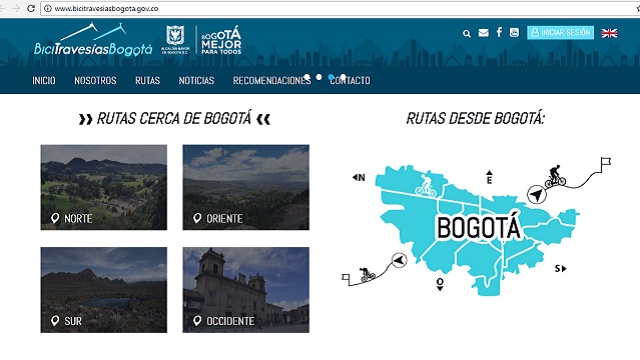640x360 pixels.
Task: Click the Bogotá label on the map
Action: (478, 227)
